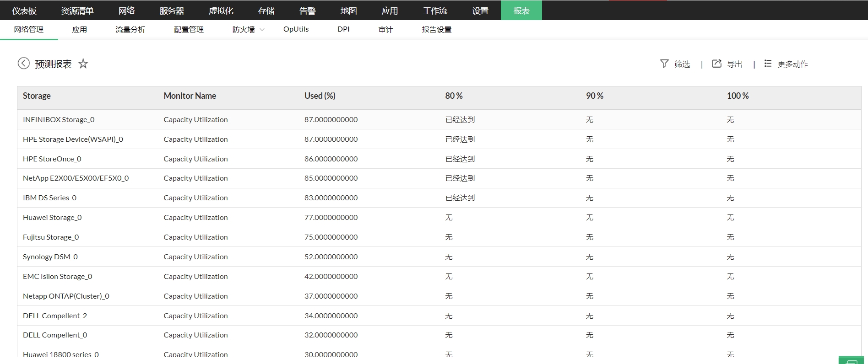Click the 85.0000000000 used value
This screenshot has width=868, height=364.
(x=331, y=178)
